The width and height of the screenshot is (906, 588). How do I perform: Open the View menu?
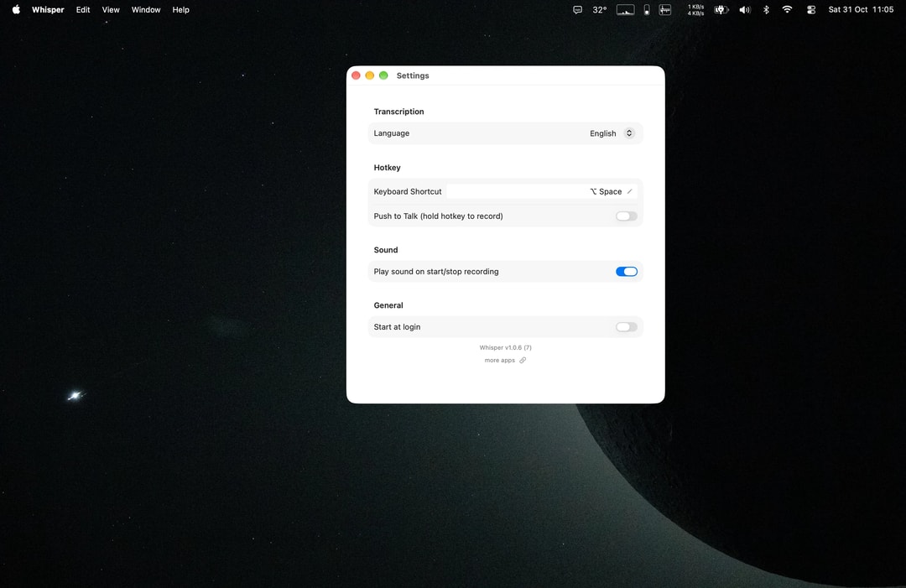(111, 10)
